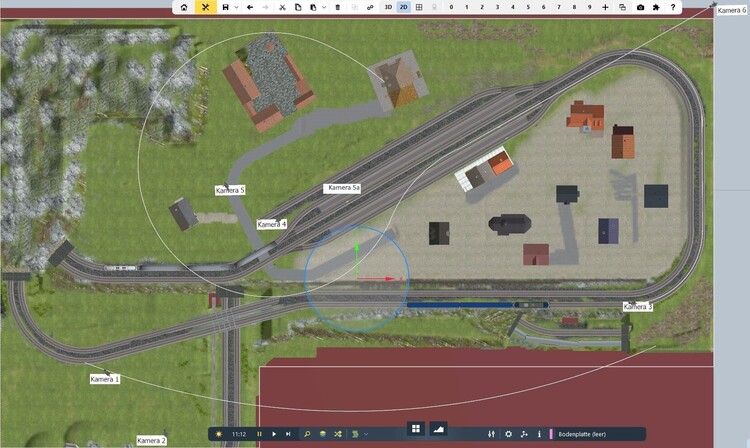750x448 pixels.
Task: Click the pink color marker by Bodenplatte
Action: pyautogui.click(x=551, y=434)
